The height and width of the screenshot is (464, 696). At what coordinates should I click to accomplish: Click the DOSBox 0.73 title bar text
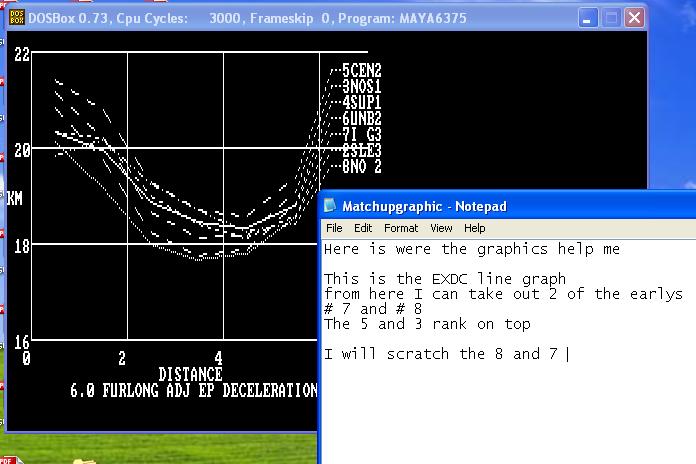[x=247, y=18]
